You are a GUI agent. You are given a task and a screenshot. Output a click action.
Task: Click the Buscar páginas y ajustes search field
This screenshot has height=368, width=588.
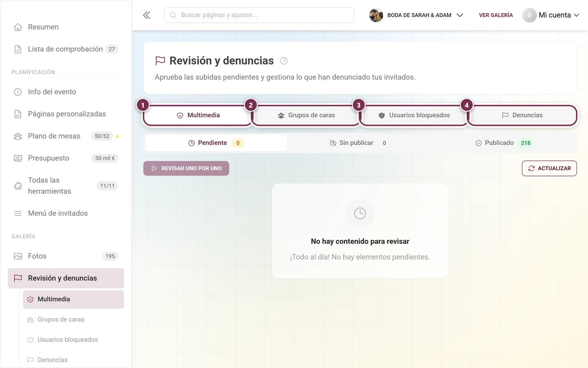(259, 15)
